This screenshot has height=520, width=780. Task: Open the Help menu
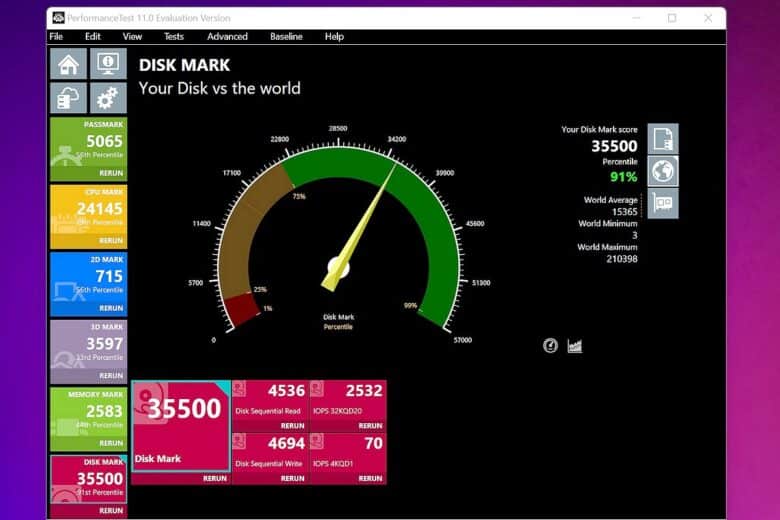coord(334,36)
